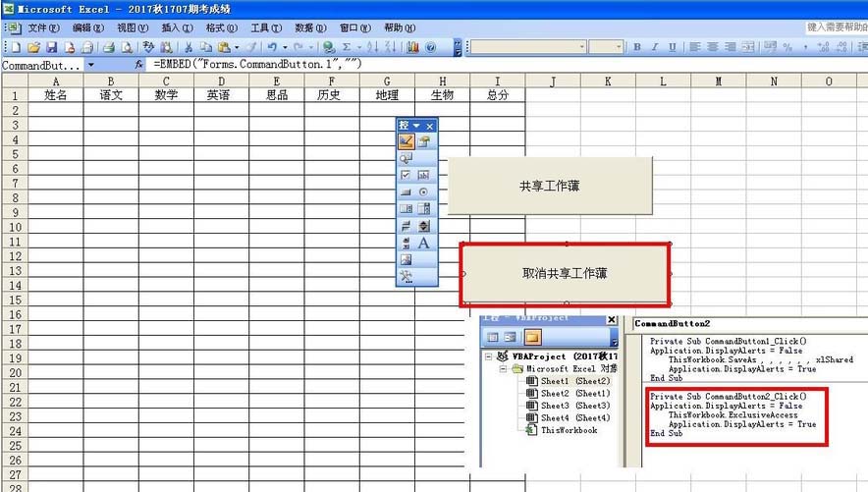Image resolution: width=868 pixels, height=492 pixels.
Task: Collapse Microsoft Excel objects folder node
Action: point(503,368)
